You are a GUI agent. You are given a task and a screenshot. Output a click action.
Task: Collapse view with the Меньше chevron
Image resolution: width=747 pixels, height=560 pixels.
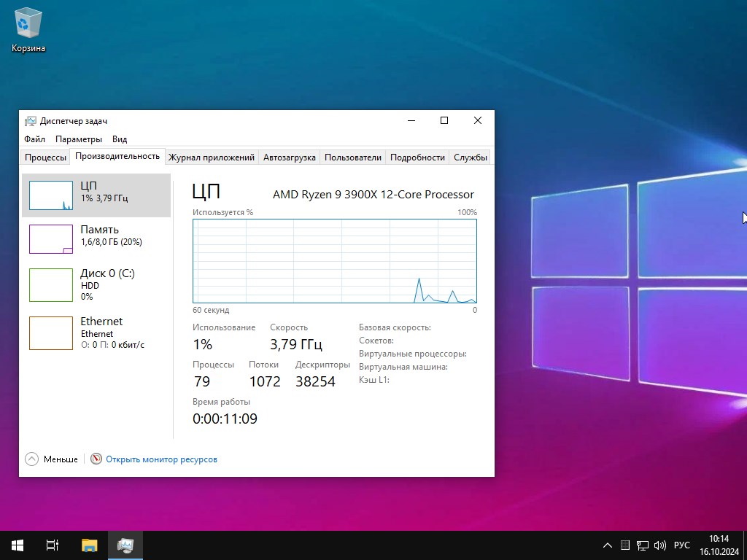[31, 459]
